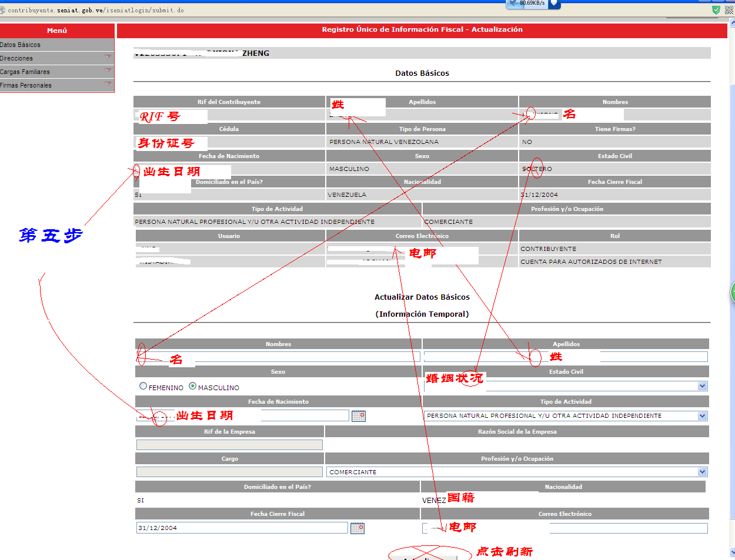
Task: Click the browser address bar URL
Action: click(x=96, y=10)
